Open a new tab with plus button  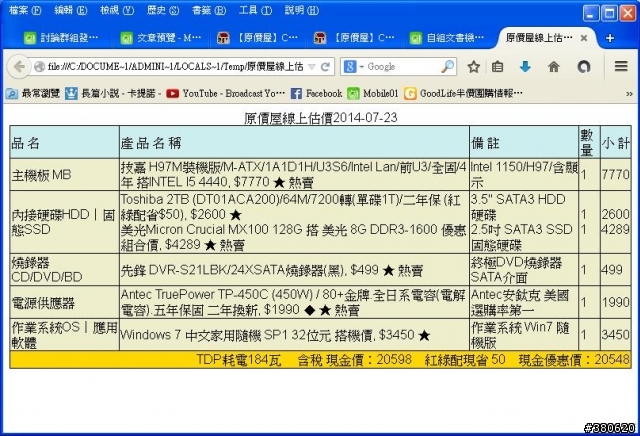610,38
